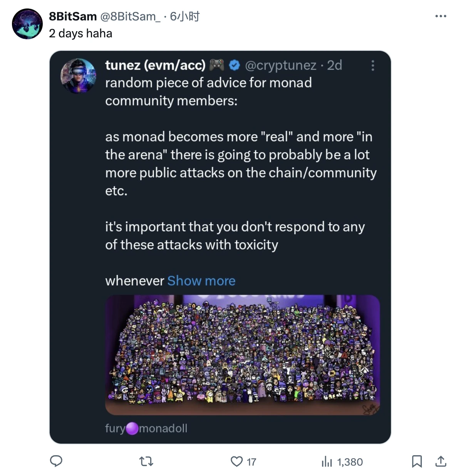
Task: Like the post with the heart icon
Action: pyautogui.click(x=236, y=461)
